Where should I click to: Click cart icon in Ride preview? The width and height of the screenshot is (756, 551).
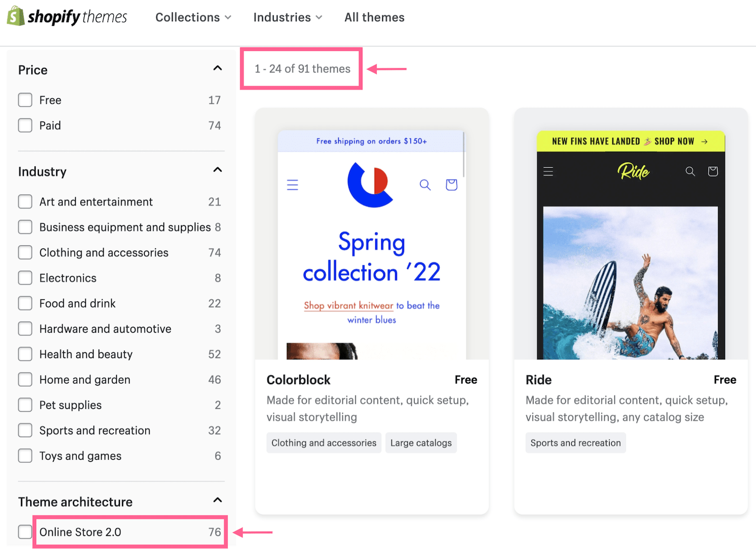tap(713, 171)
